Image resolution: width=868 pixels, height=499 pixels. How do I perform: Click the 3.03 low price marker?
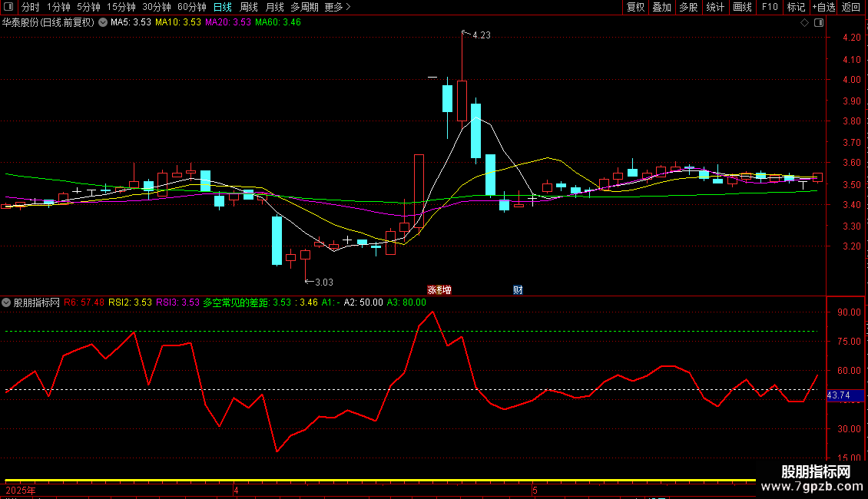pos(324,283)
